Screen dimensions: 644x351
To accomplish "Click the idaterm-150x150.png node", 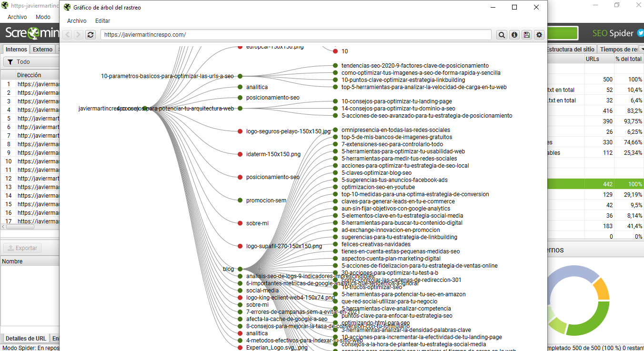I will click(241, 154).
